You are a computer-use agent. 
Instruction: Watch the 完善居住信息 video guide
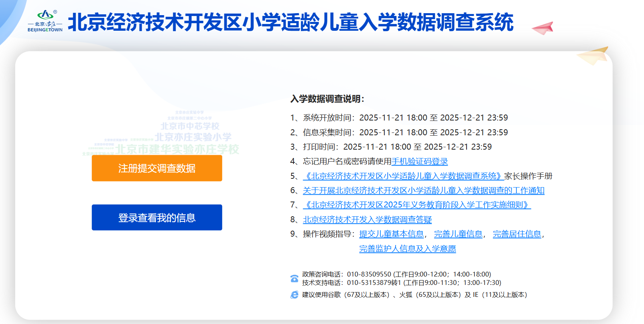[517, 234]
